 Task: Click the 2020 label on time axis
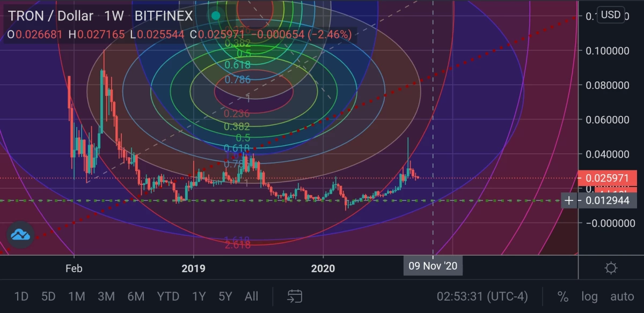click(x=323, y=268)
